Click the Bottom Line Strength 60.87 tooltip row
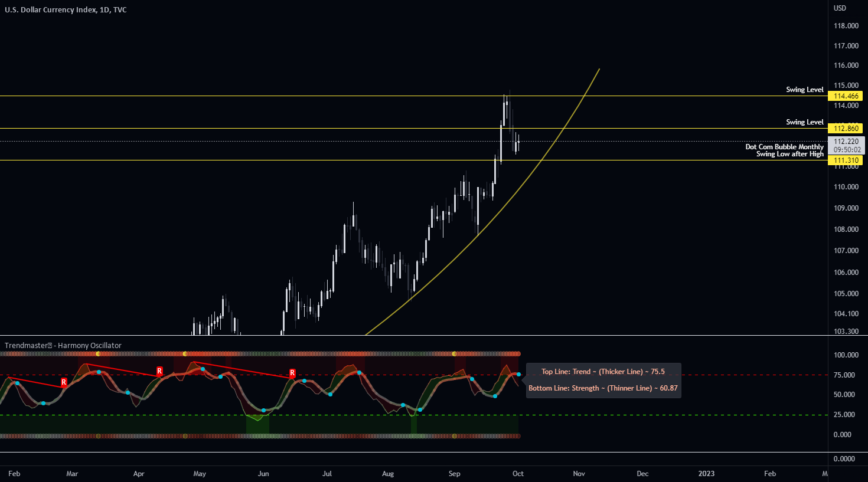The height and width of the screenshot is (482, 868). (603, 388)
